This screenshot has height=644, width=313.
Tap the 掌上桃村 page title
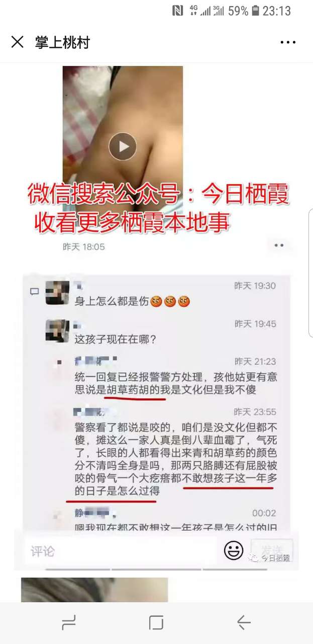(x=62, y=42)
